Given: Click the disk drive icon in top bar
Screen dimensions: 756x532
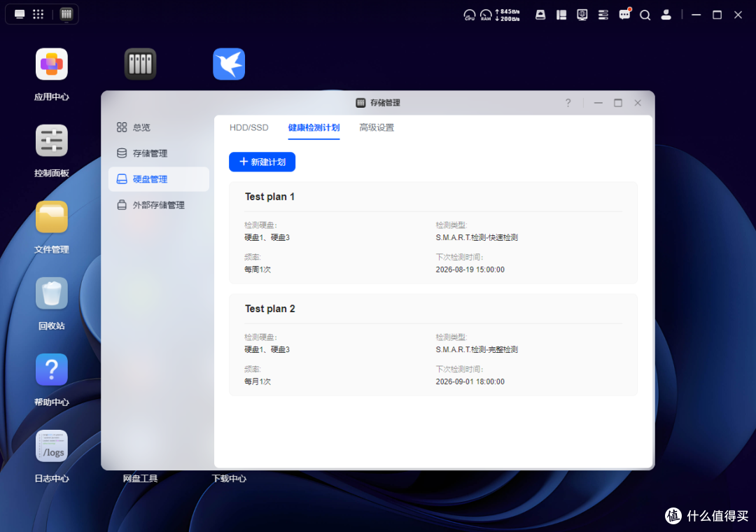Looking at the screenshot, I should (x=540, y=15).
